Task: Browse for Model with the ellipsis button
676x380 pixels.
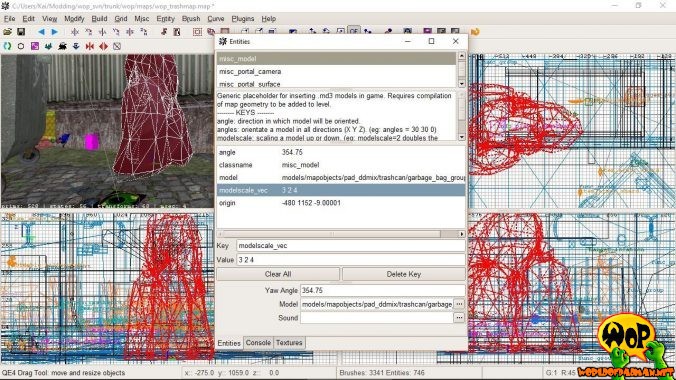Action: [459, 304]
